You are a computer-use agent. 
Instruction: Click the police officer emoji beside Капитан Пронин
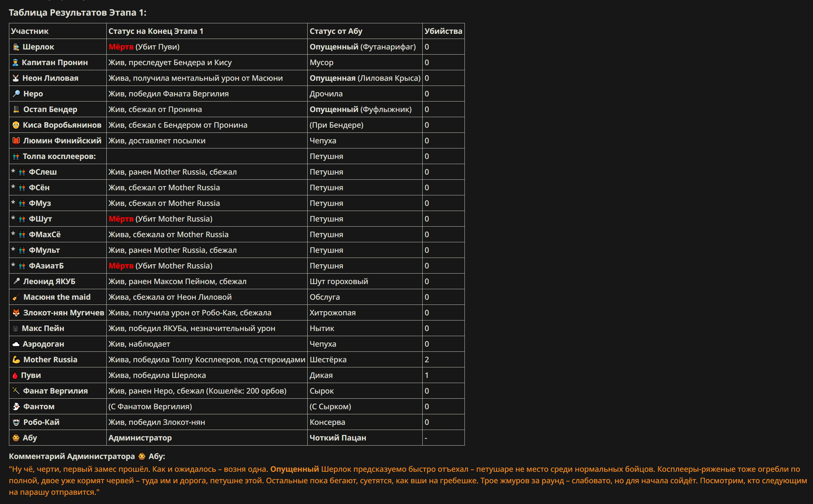(x=15, y=63)
